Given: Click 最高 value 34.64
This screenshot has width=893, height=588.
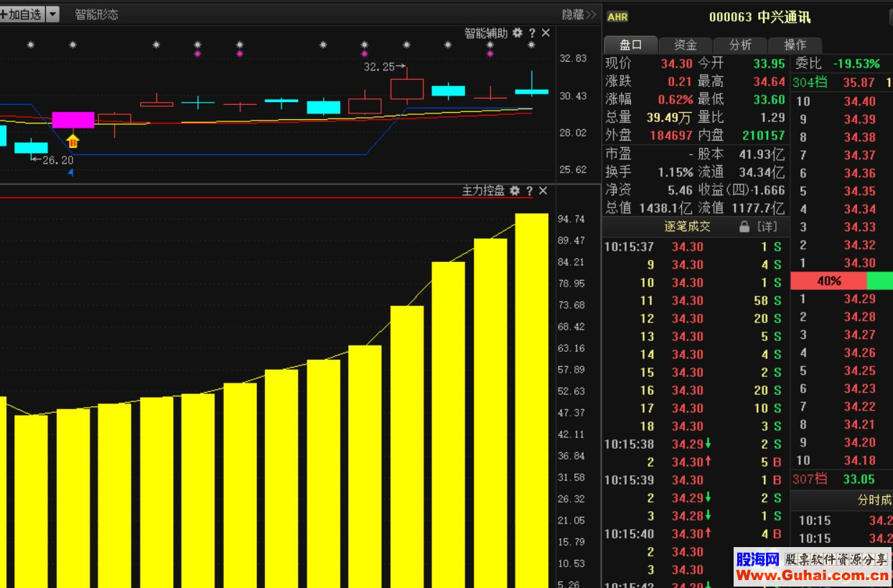Looking at the screenshot, I should [x=769, y=82].
